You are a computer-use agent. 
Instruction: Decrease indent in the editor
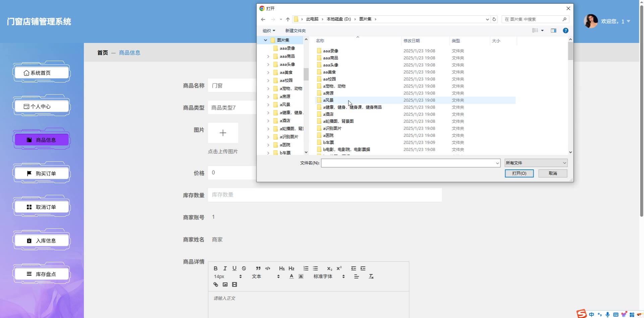[354, 268]
